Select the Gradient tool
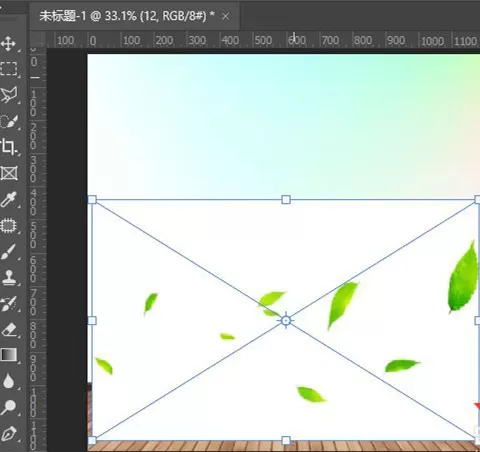 click(9, 355)
